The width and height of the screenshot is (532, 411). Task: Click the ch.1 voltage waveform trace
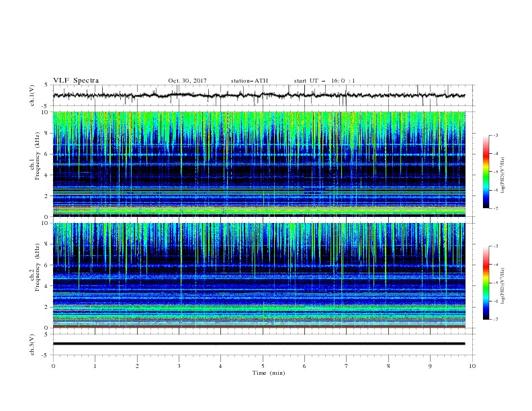click(259, 95)
